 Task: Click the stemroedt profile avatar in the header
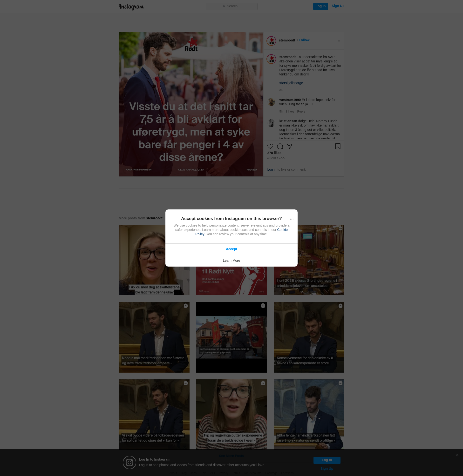[x=271, y=41]
